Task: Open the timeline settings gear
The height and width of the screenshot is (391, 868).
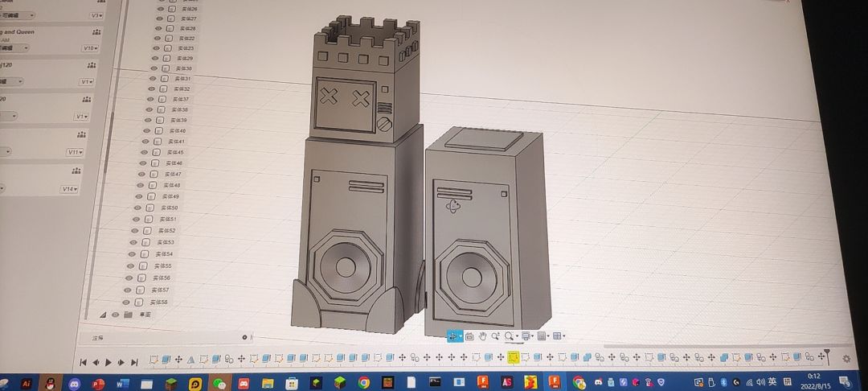Action: (x=846, y=359)
